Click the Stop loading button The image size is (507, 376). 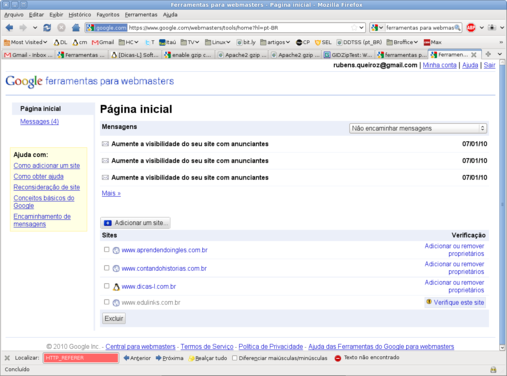pos(61,28)
